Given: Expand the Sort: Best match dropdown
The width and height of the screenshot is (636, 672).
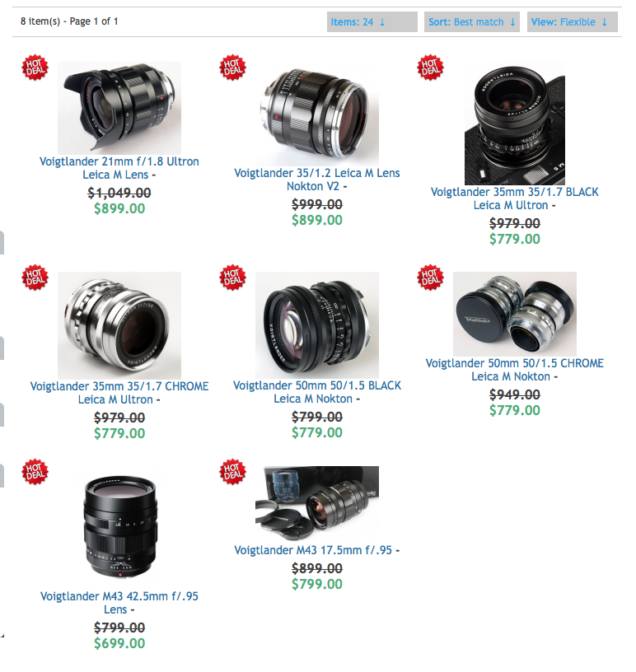Looking at the screenshot, I should [472, 22].
